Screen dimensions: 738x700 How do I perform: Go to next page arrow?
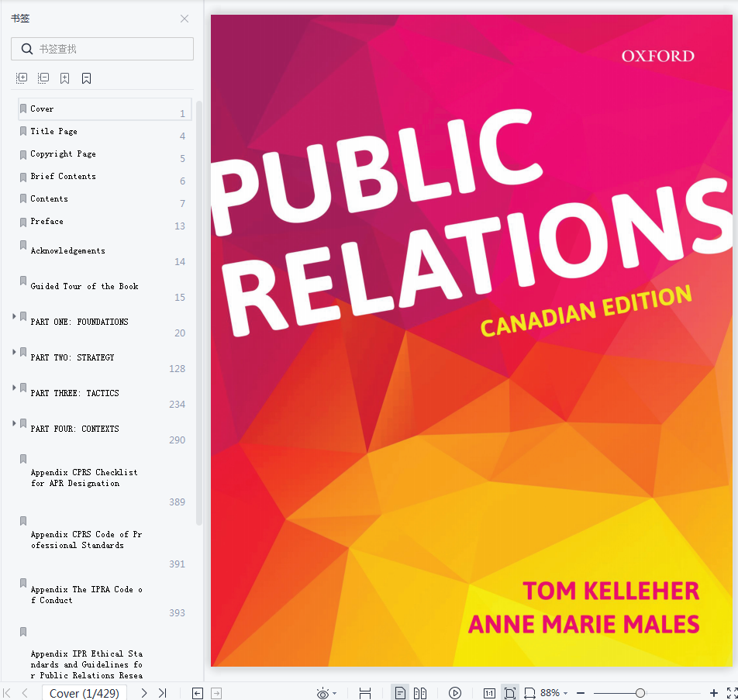tap(144, 693)
